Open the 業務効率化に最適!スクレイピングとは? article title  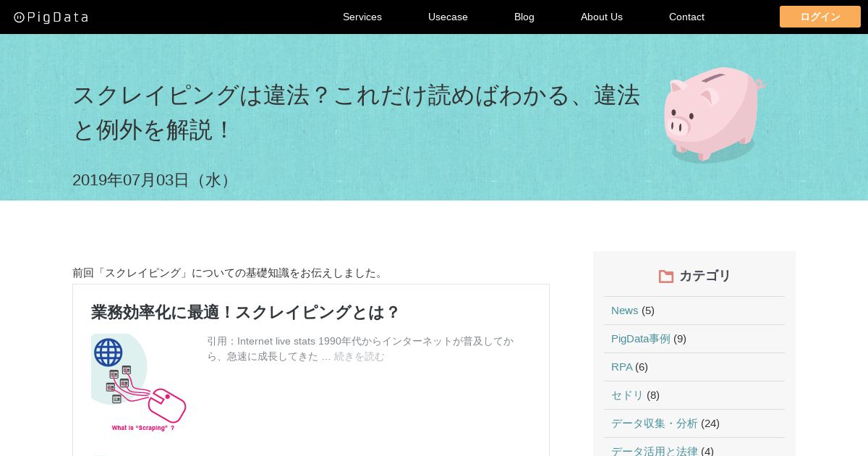click(245, 312)
